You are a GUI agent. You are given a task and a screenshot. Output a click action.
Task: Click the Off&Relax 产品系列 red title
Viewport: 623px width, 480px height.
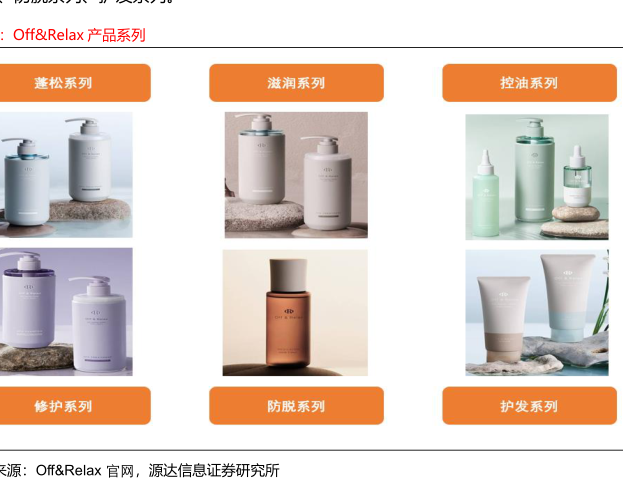click(79, 35)
